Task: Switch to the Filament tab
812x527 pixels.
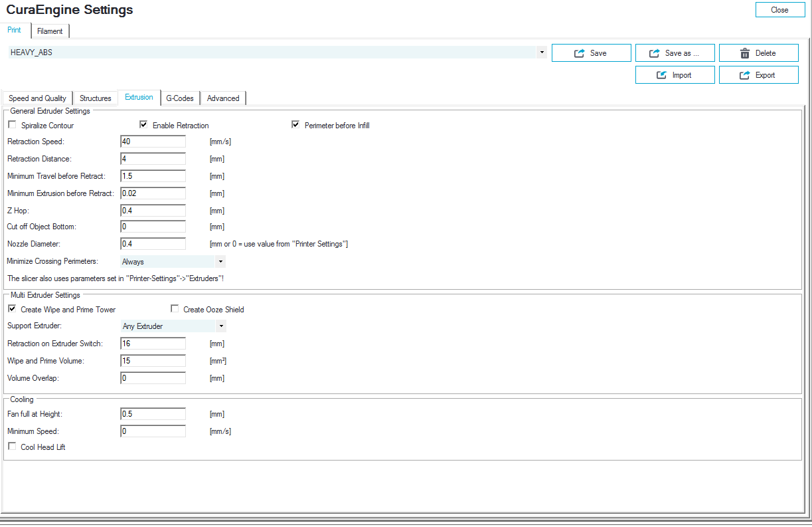Action: coord(50,31)
